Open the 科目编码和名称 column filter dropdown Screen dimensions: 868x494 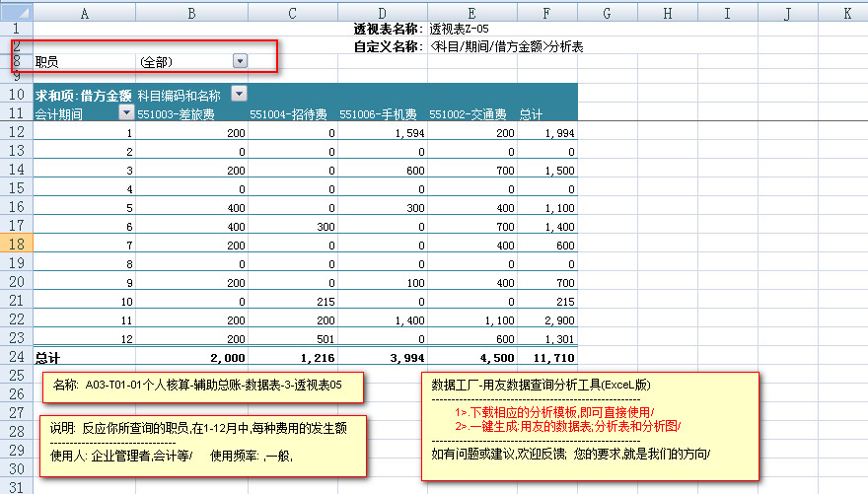[x=239, y=94]
